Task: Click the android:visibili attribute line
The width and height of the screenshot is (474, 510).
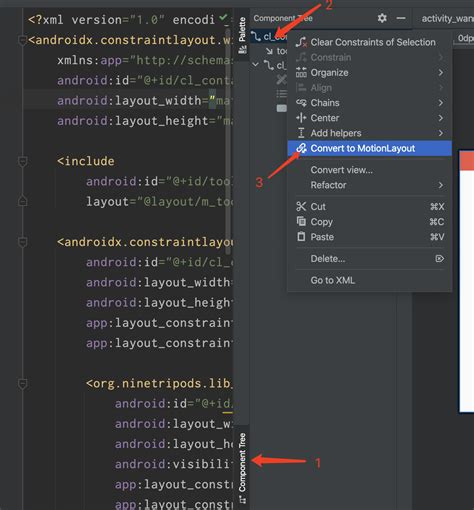Action: [174, 464]
